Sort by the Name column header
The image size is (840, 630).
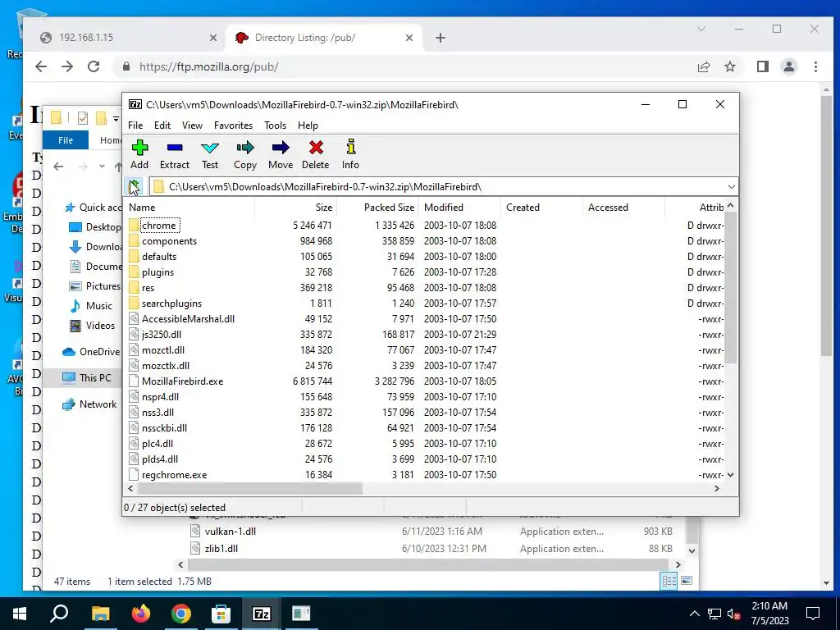point(189,208)
